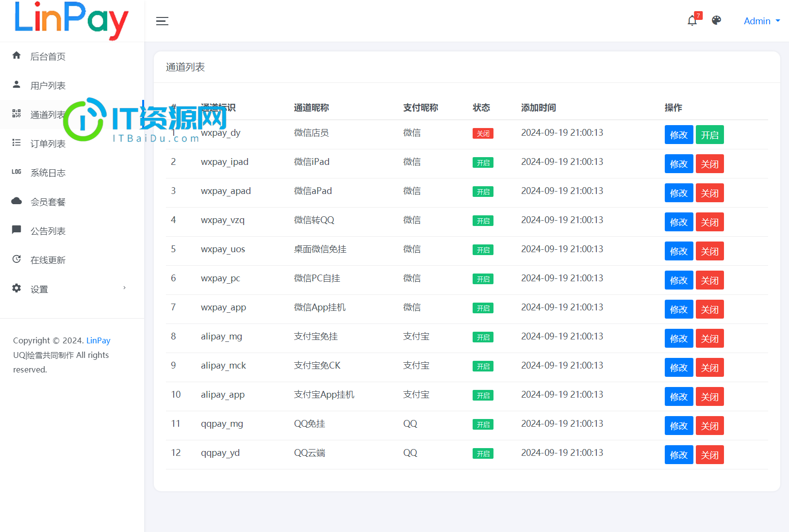The image size is (789, 532).
Task: Select the QQ云端 nickname cell
Action: (310, 453)
